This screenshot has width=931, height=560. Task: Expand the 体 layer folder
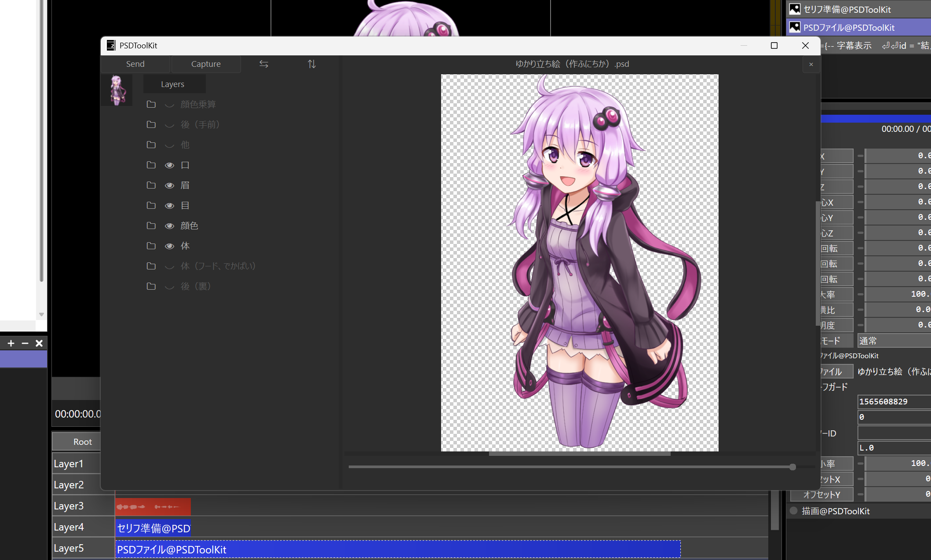point(151,246)
